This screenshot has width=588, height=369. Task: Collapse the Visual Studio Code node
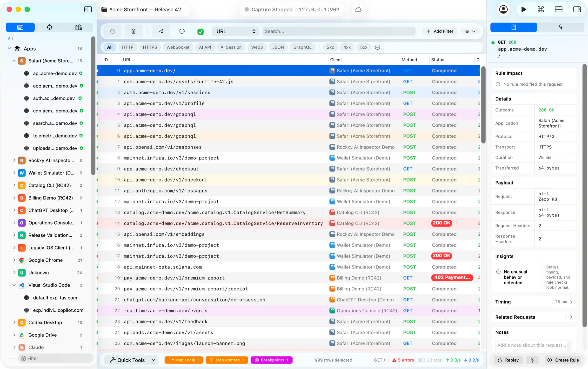click(14, 285)
